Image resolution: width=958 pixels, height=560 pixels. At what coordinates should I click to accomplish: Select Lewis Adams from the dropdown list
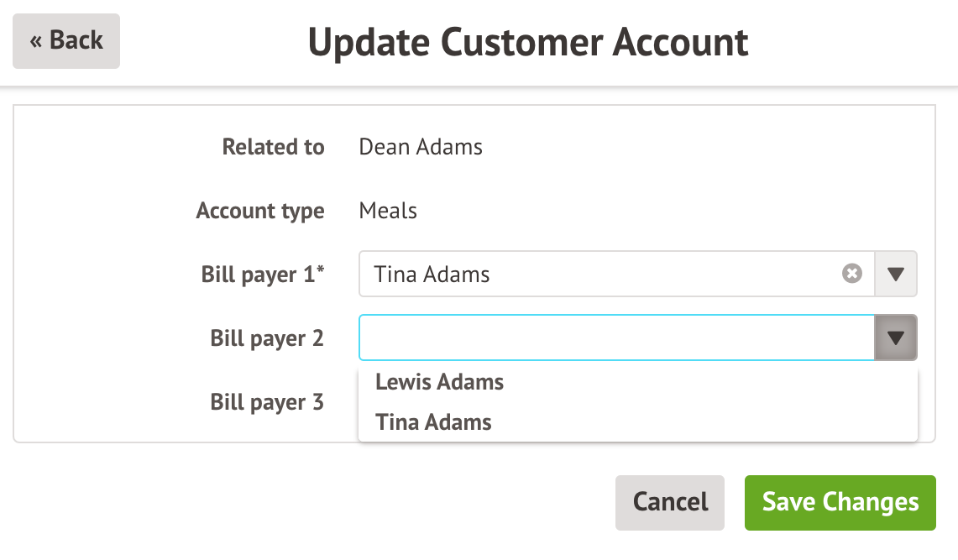[x=439, y=383]
